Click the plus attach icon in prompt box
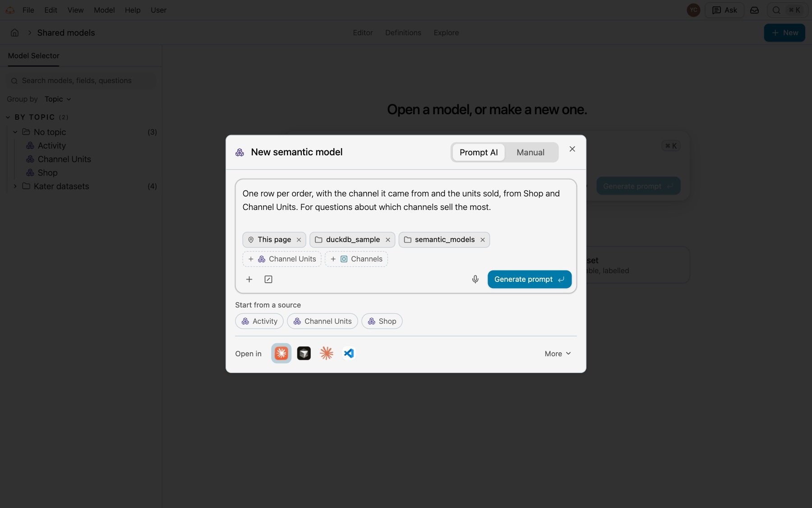This screenshot has height=508, width=812. (x=249, y=279)
